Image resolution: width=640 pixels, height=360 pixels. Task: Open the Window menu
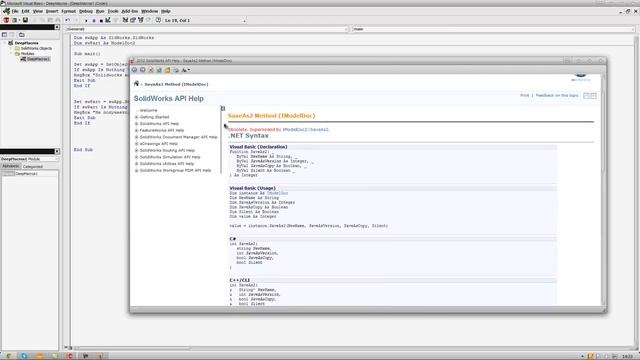coord(149,11)
